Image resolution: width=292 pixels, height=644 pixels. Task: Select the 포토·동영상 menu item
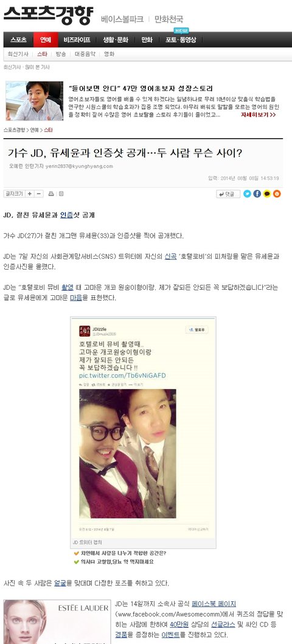pos(181,40)
